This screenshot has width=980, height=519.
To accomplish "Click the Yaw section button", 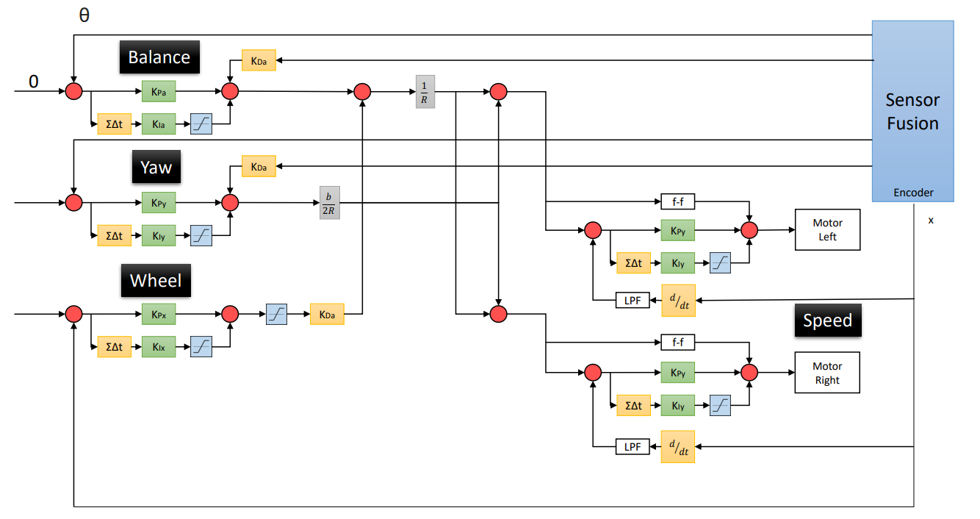I will (156, 167).
